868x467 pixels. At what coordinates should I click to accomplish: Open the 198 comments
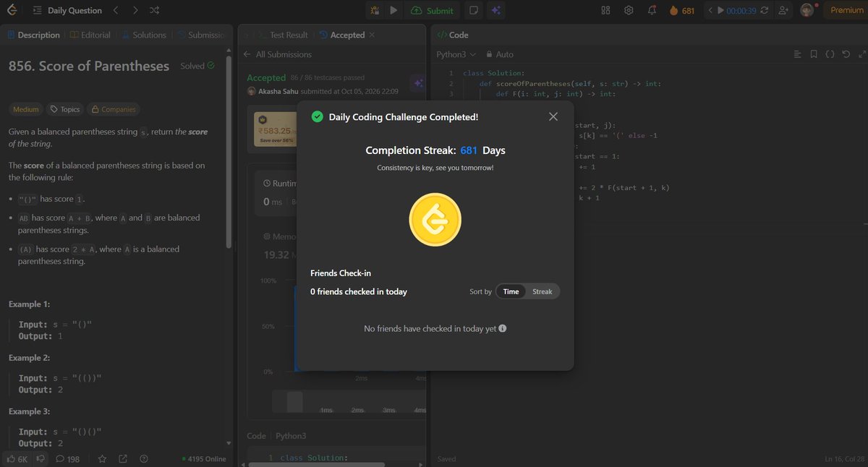(68, 458)
